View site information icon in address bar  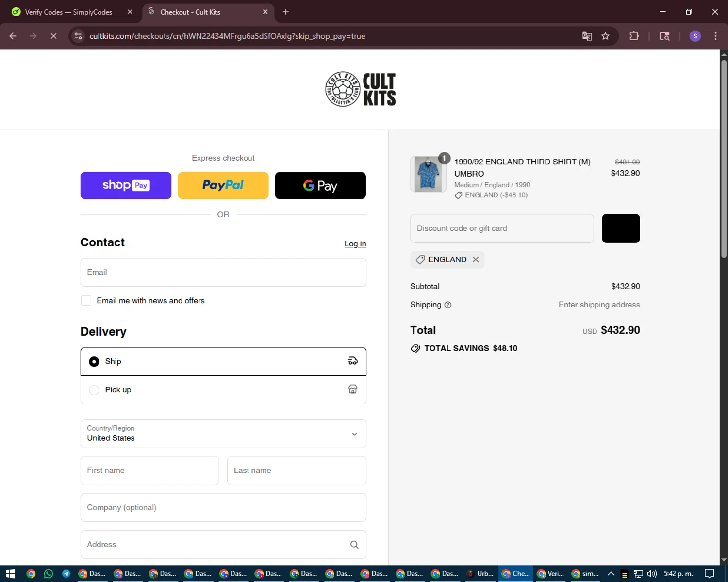point(78,36)
